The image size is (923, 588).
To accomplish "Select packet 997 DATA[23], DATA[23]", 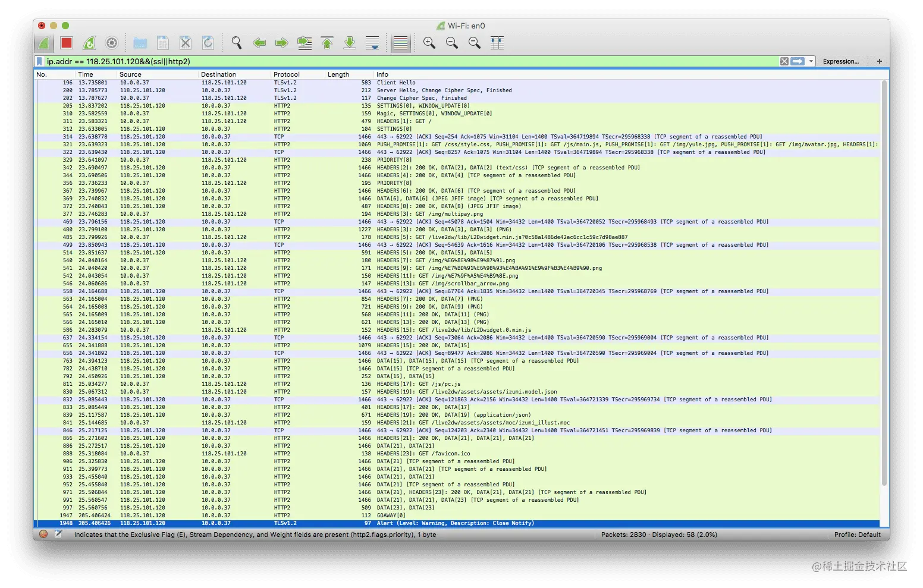I will click(457, 508).
